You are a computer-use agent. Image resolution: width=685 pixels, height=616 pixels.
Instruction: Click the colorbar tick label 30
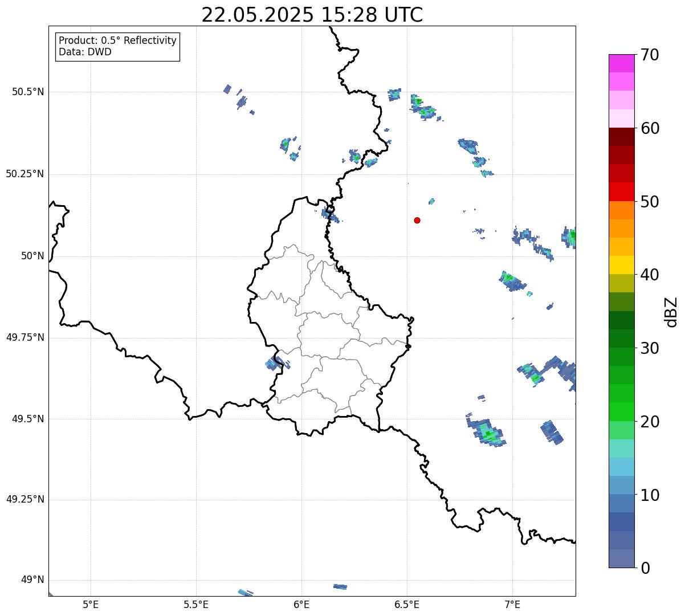[650, 348]
